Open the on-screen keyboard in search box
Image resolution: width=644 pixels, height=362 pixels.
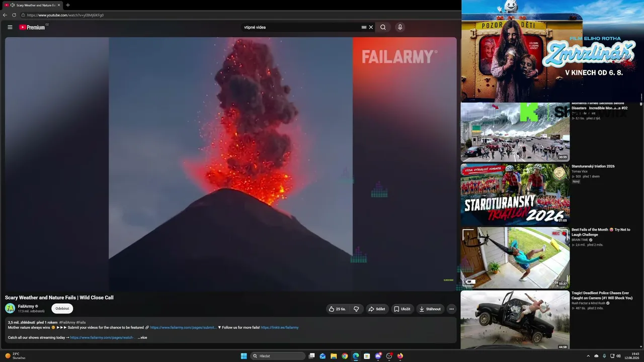point(364,27)
